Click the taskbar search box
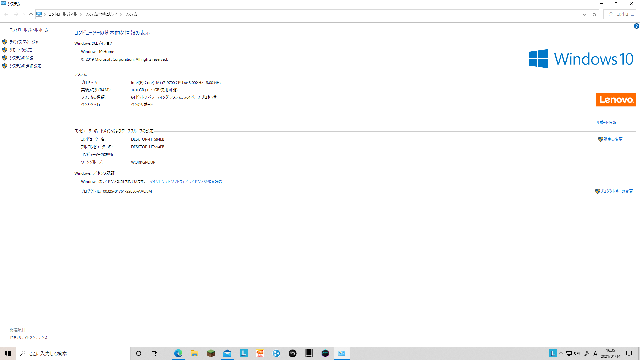The width and height of the screenshot is (640, 360). point(73,353)
